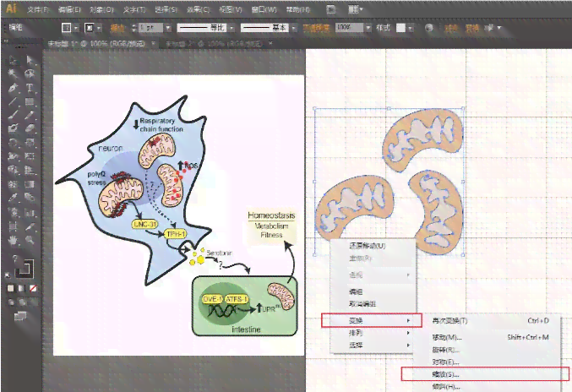Click the fill and stroke color box

click(x=24, y=269)
